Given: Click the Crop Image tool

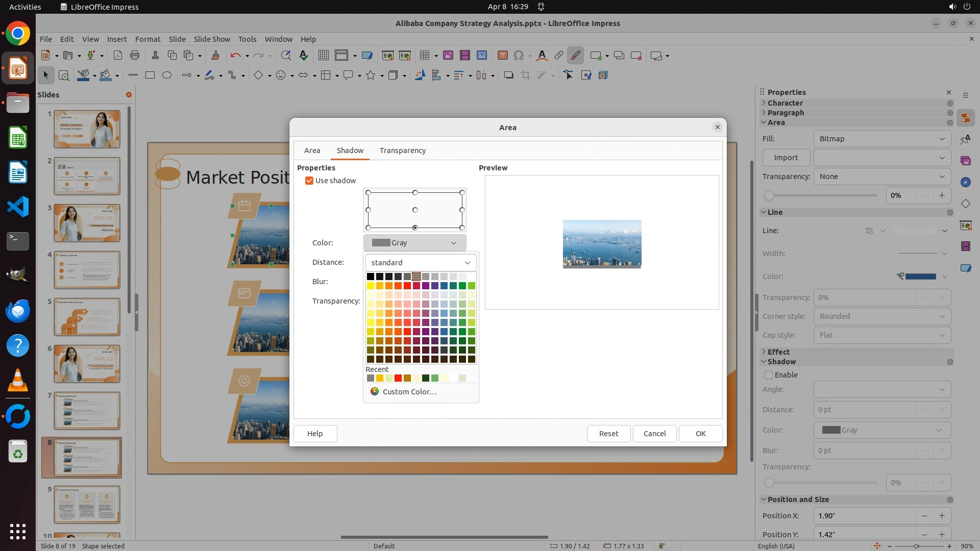Looking at the screenshot, I should coord(525,76).
